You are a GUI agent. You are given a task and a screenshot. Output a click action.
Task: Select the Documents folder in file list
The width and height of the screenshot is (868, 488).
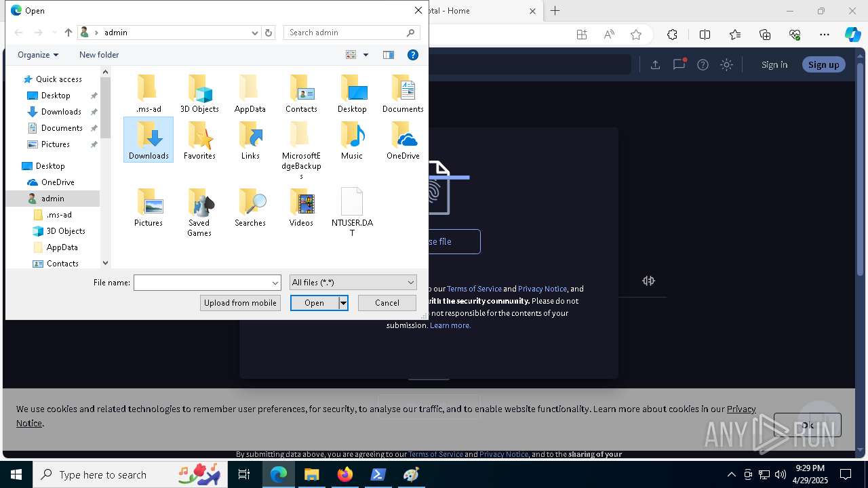[x=403, y=94]
